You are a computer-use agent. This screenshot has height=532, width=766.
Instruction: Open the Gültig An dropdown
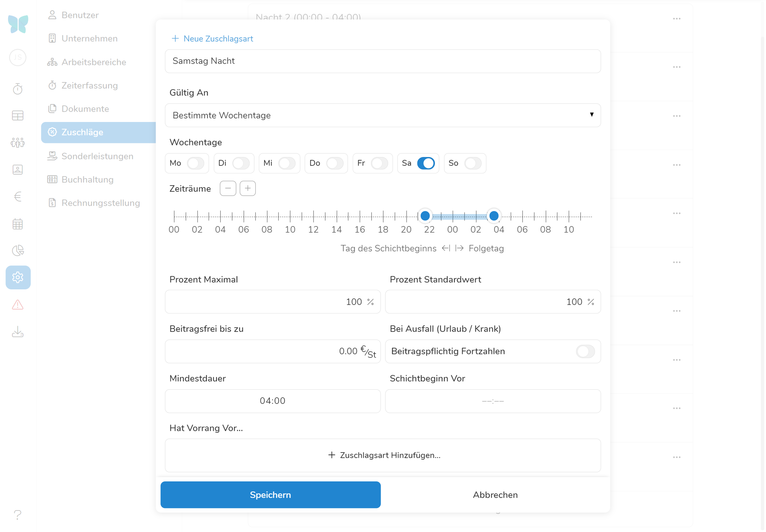(383, 115)
